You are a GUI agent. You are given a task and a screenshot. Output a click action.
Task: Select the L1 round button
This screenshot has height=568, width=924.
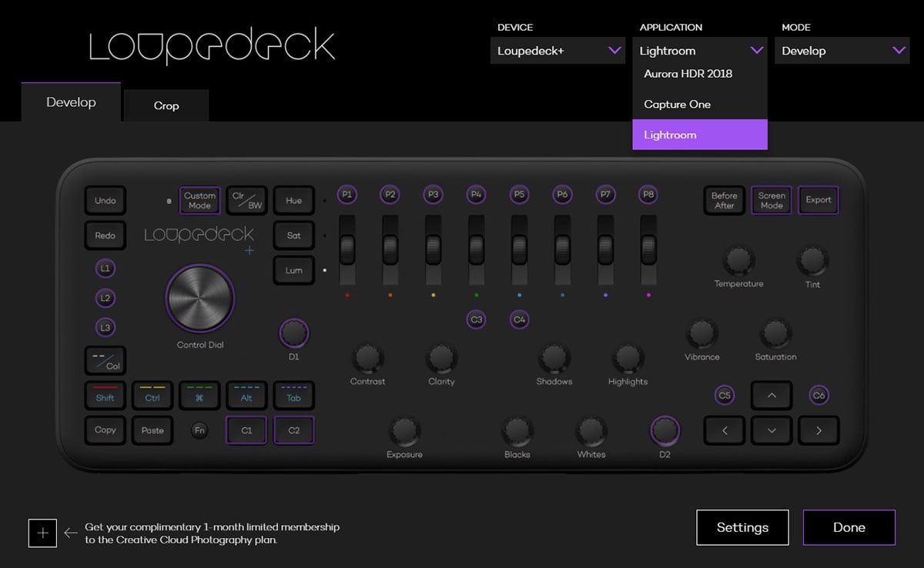pyautogui.click(x=105, y=269)
